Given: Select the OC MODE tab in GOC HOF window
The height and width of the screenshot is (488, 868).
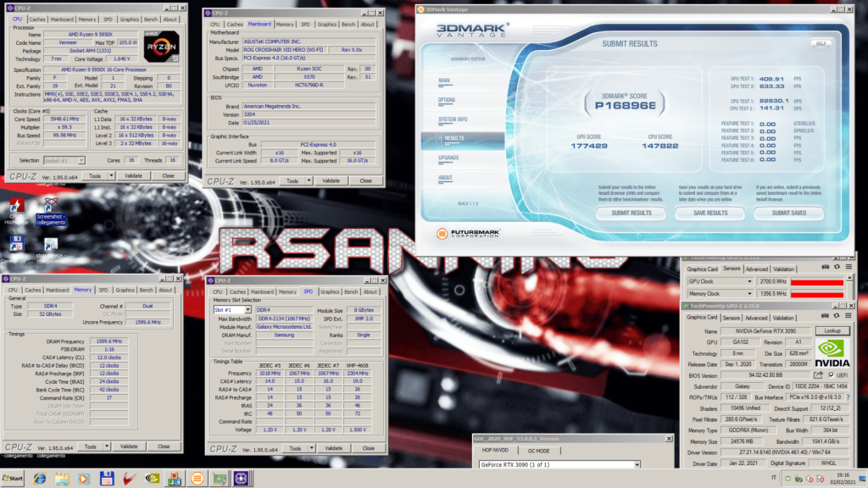Looking at the screenshot, I should coord(538,451).
